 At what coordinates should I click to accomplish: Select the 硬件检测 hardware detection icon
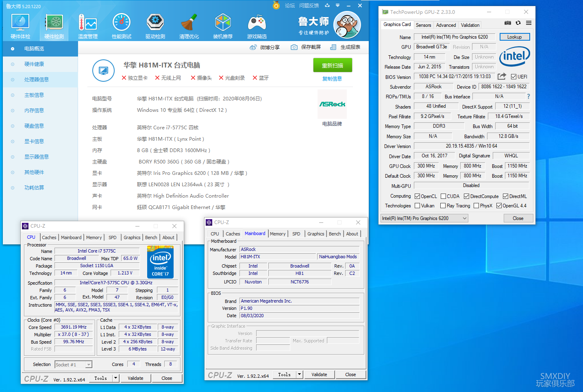click(54, 26)
